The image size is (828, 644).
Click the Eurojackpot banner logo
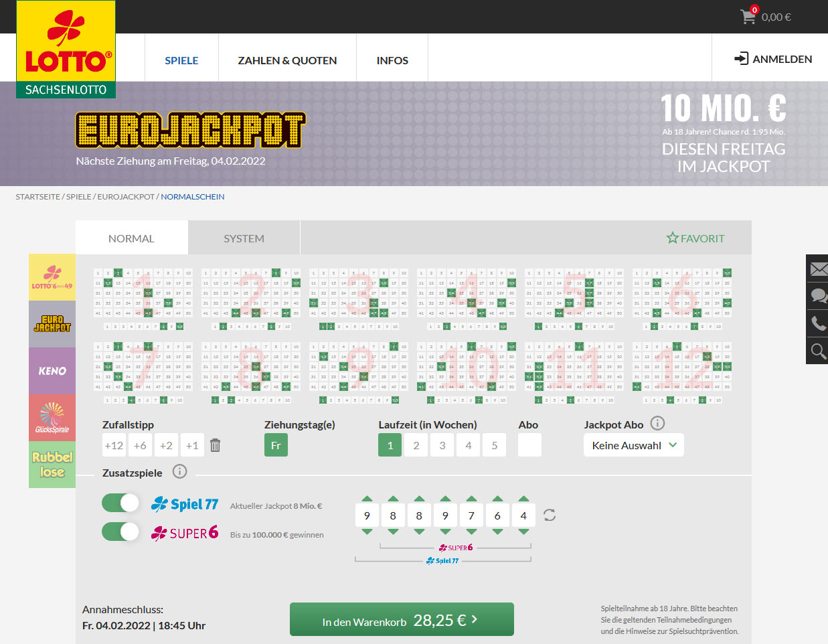pos(191,130)
